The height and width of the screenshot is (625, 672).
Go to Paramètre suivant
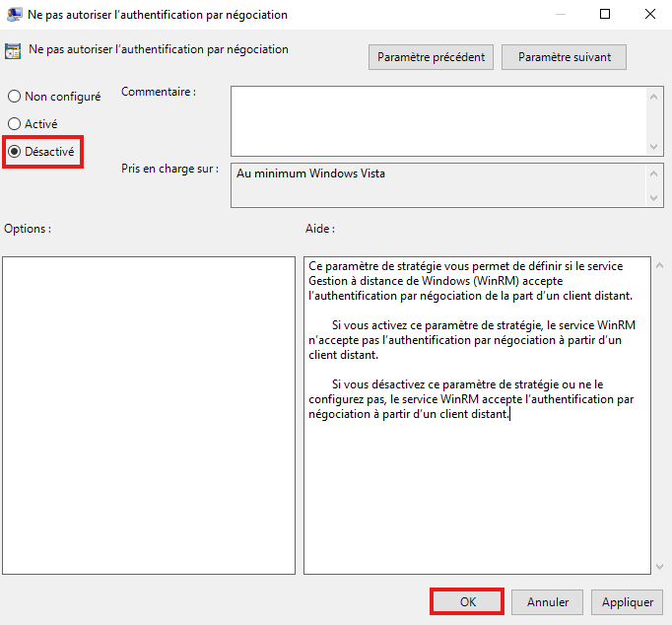pos(564,57)
